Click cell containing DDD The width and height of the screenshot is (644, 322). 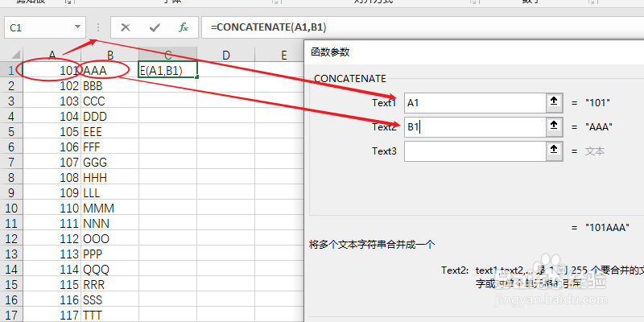(x=110, y=116)
